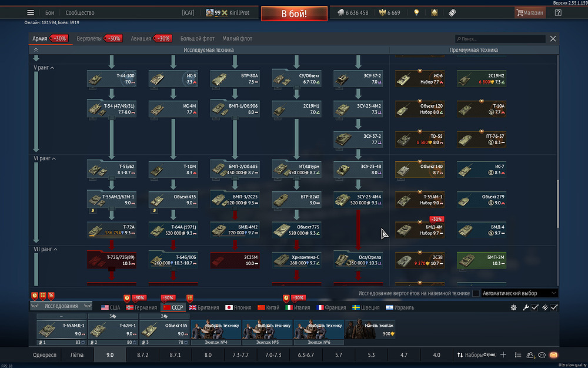Select the 8.7.2 lineup preset

(142, 355)
